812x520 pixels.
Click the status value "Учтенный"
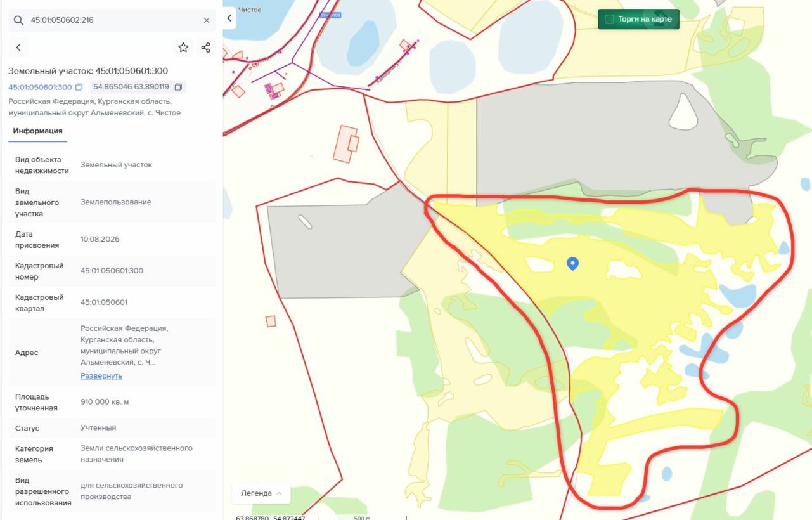(x=98, y=428)
